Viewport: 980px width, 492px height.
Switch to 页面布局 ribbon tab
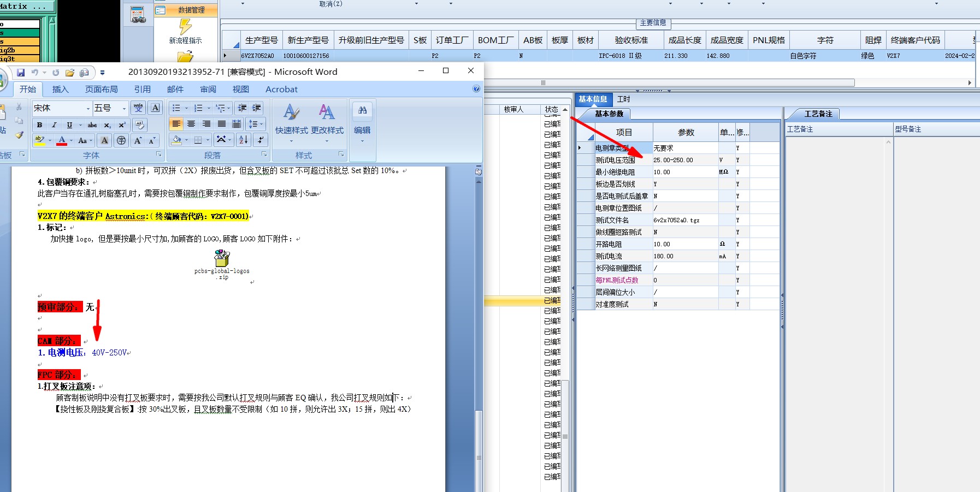pos(101,89)
